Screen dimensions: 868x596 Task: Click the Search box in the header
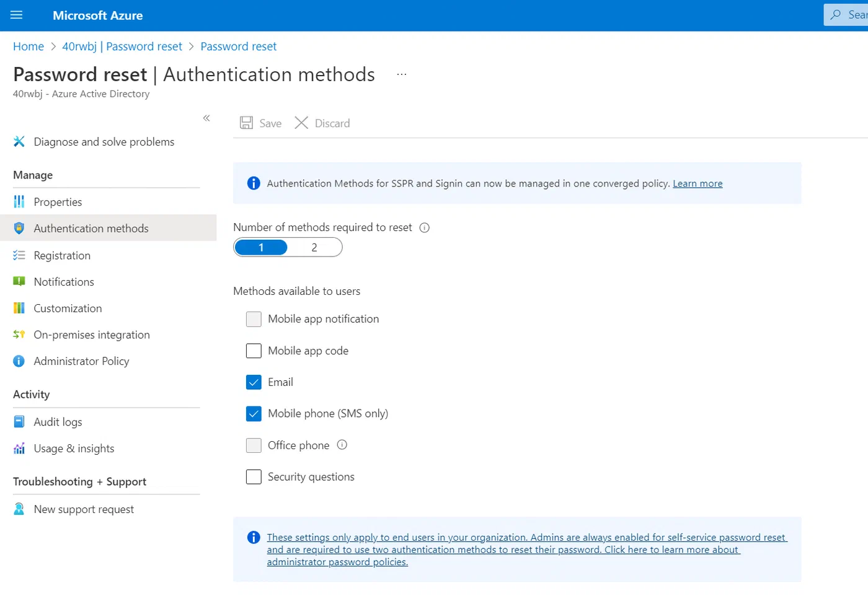(x=846, y=14)
